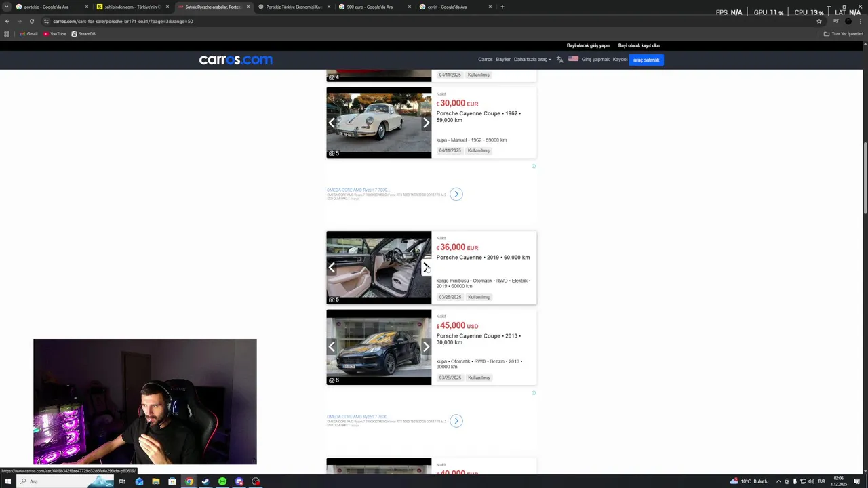
Task: Click the "36,000 EUR" price text
Action: pos(458,247)
